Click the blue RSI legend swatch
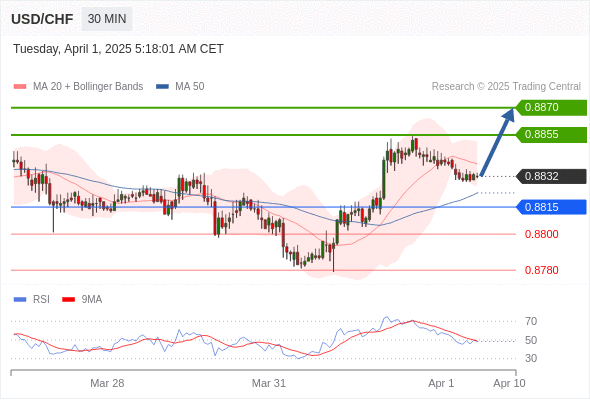The width and height of the screenshot is (590, 400). (20, 300)
